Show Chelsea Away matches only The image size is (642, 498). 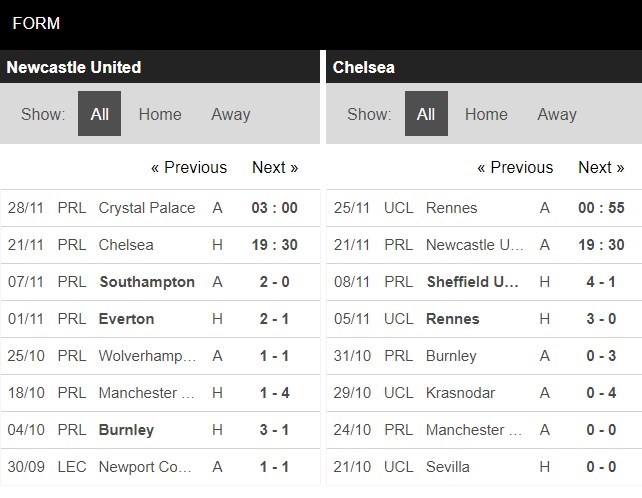(557, 114)
